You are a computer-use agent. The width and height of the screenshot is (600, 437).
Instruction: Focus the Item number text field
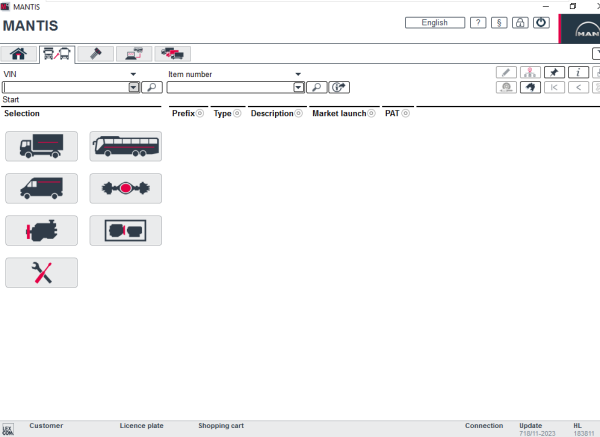tap(230, 87)
